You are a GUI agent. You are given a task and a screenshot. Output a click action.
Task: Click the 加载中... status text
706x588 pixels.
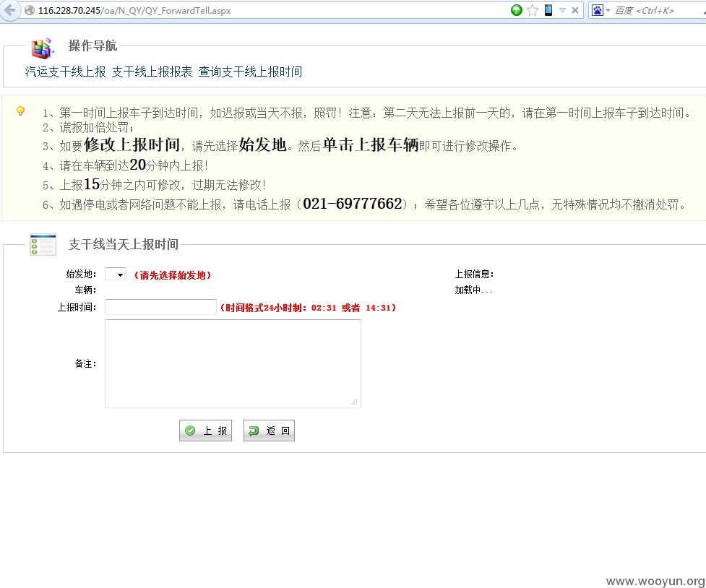(x=473, y=290)
